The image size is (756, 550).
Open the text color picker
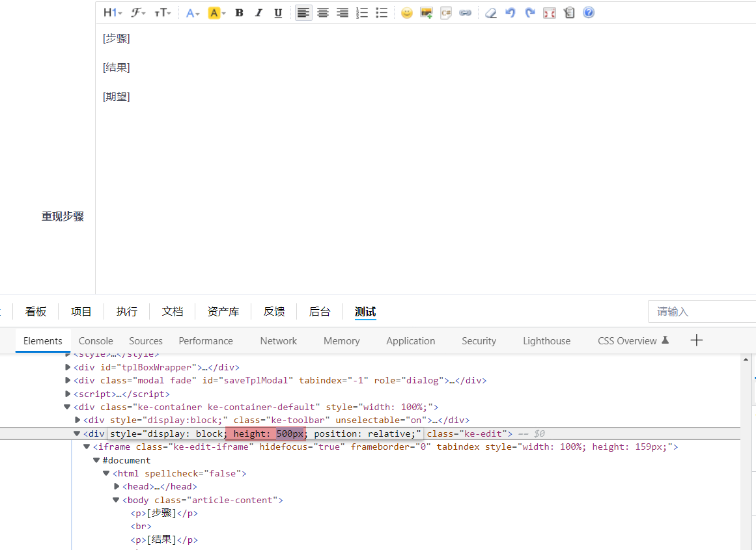192,13
